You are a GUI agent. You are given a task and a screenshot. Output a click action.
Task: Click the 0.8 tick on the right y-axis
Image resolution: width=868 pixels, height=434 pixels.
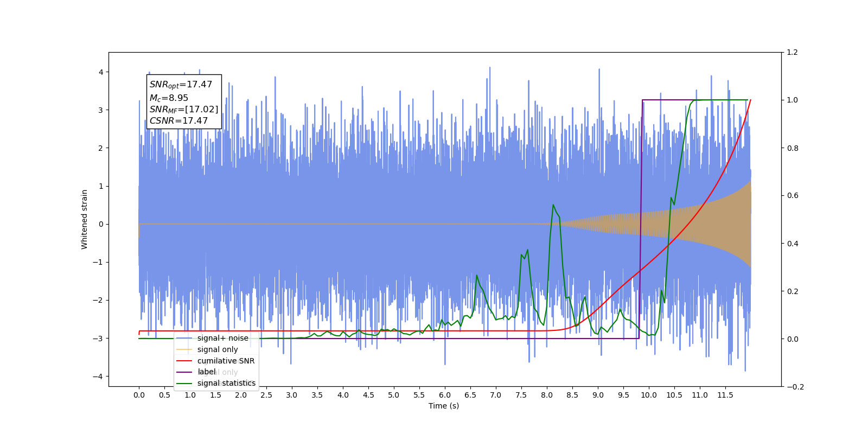[792, 148]
